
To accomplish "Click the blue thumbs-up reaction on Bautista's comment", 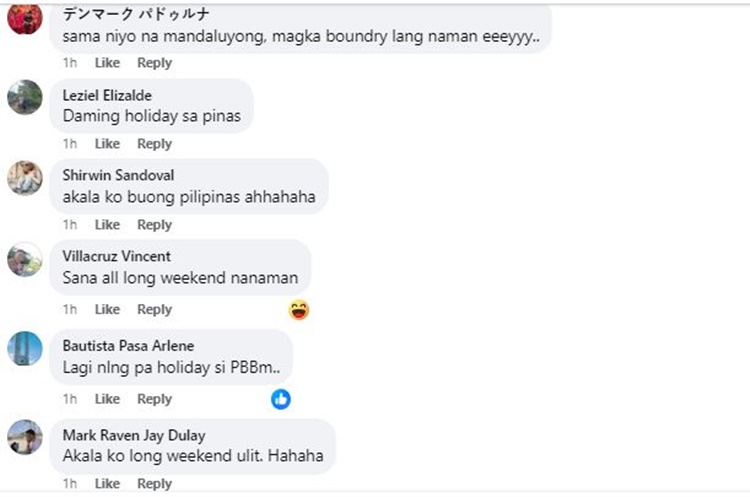I will coord(281,399).
